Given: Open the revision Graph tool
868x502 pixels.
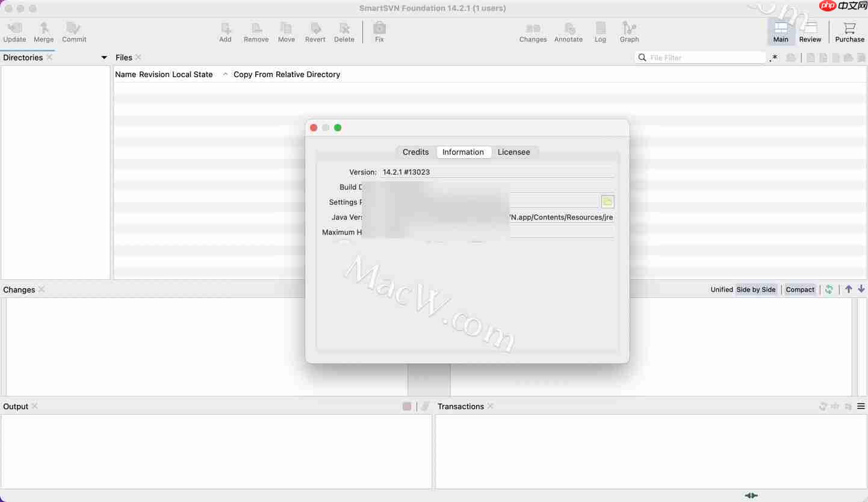Looking at the screenshot, I should (629, 31).
